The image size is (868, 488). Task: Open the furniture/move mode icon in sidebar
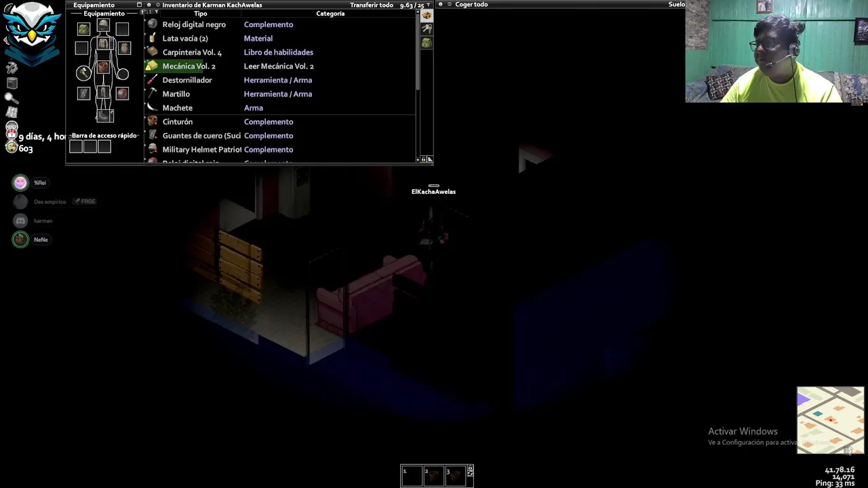point(12,83)
